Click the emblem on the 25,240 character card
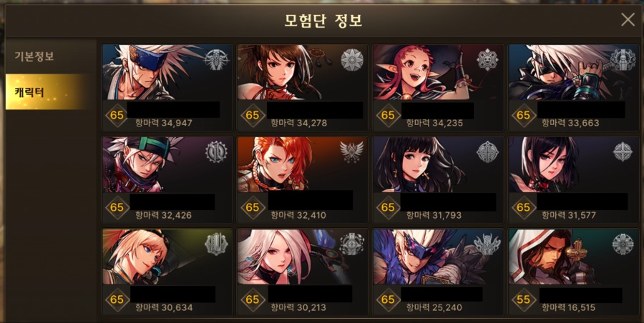This screenshot has width=644, height=323. [x=487, y=244]
